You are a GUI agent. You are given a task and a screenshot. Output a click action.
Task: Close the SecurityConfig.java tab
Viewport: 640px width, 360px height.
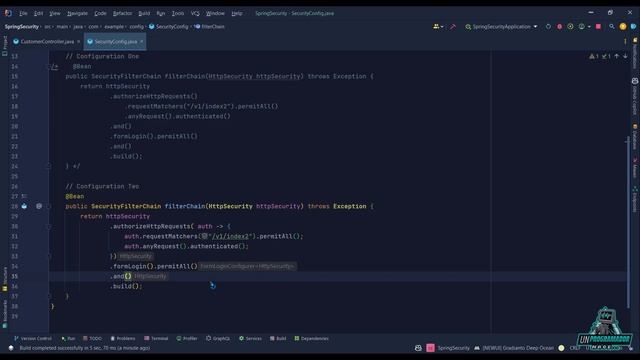(142, 42)
